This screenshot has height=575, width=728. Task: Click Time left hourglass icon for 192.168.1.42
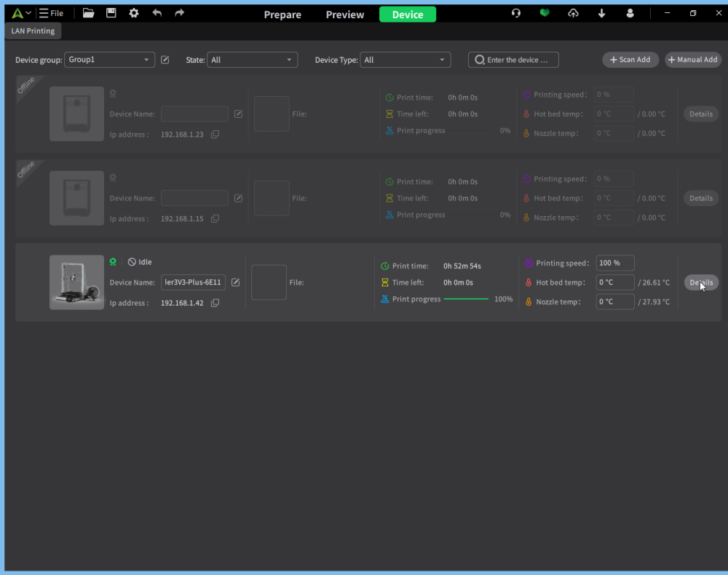pos(385,282)
